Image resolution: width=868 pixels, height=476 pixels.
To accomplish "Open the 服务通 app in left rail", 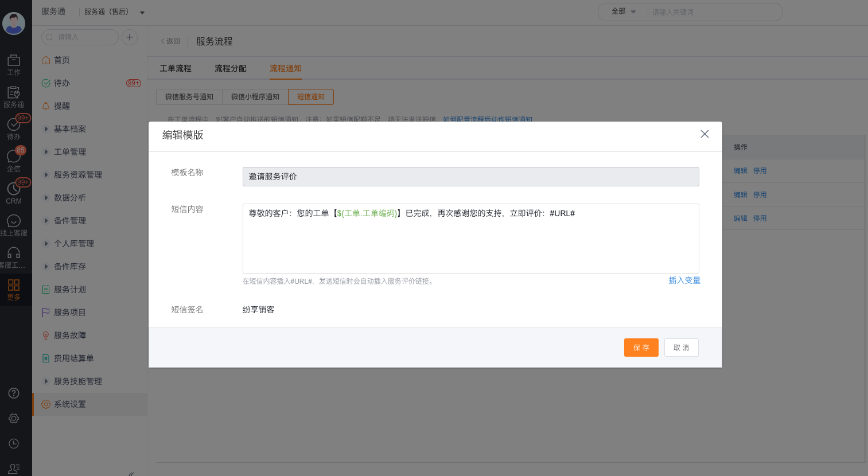I will click(14, 97).
